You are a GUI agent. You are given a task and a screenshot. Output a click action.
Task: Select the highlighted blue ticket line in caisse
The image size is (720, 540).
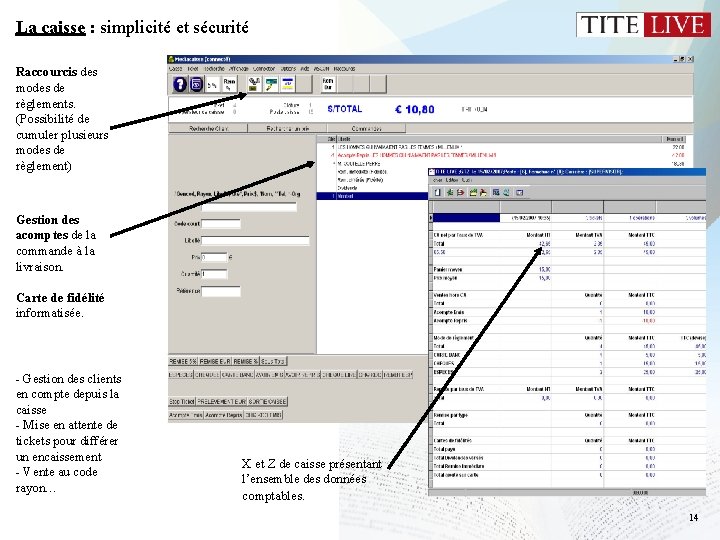pyautogui.click(x=372, y=196)
